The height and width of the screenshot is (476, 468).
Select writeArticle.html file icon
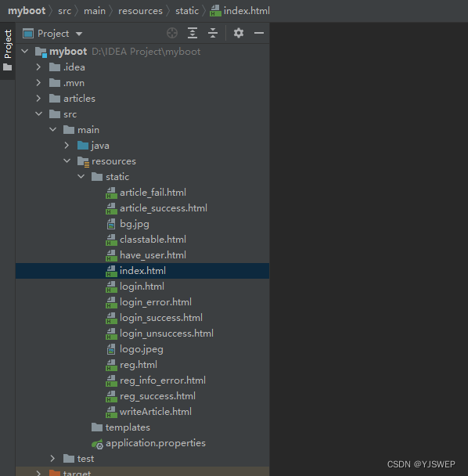click(111, 413)
